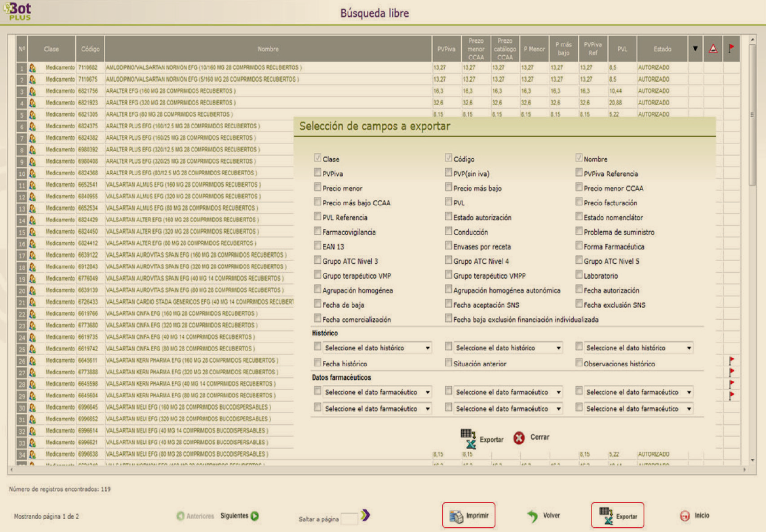This screenshot has width=766, height=532.
Task: Toggle the Forma Farmacéutica checkbox
Action: [579, 246]
